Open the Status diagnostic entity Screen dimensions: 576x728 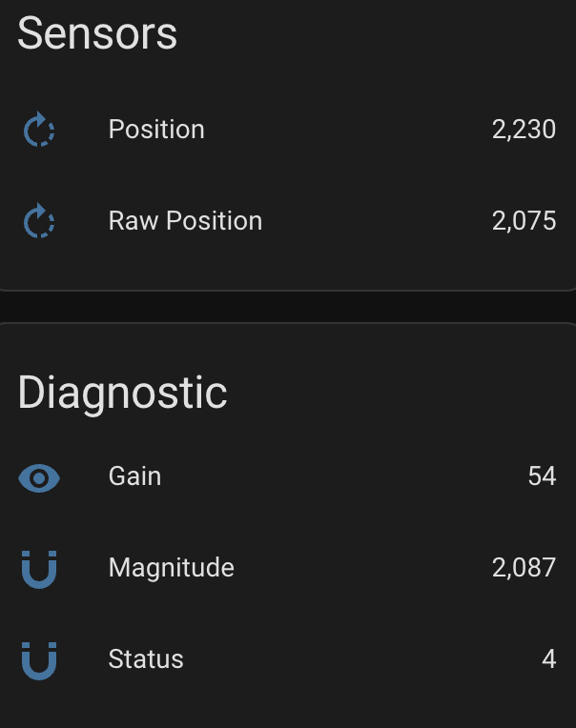click(146, 659)
